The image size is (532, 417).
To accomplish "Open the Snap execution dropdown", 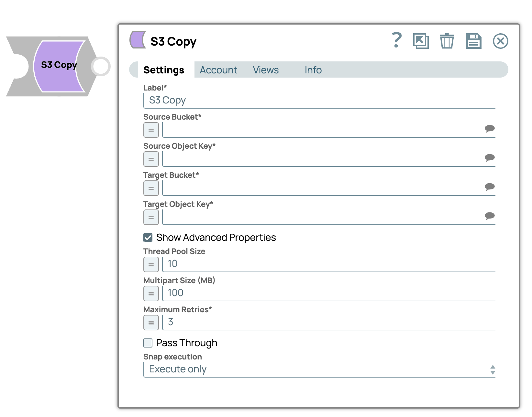I will click(x=319, y=369).
